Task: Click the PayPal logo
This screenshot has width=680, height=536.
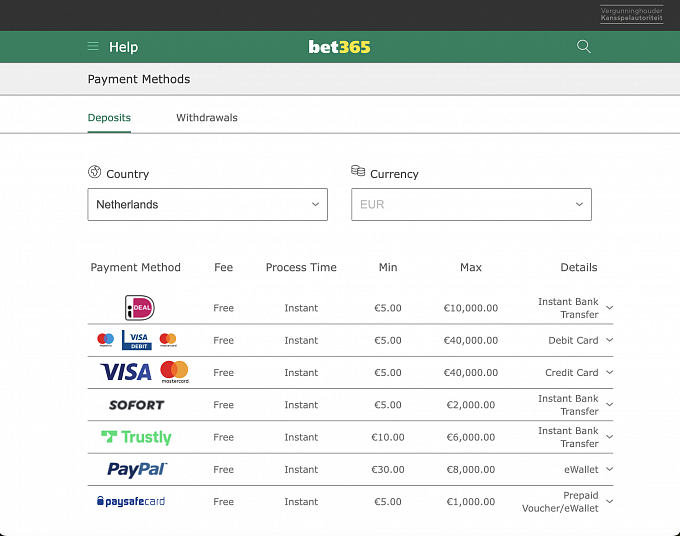Action: coord(137,469)
